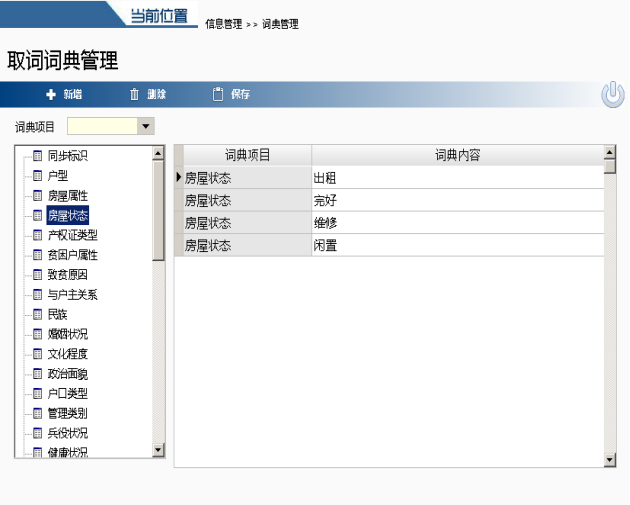Click the 新增 button label
Viewport: 630px width, 505px height.
tap(73, 94)
